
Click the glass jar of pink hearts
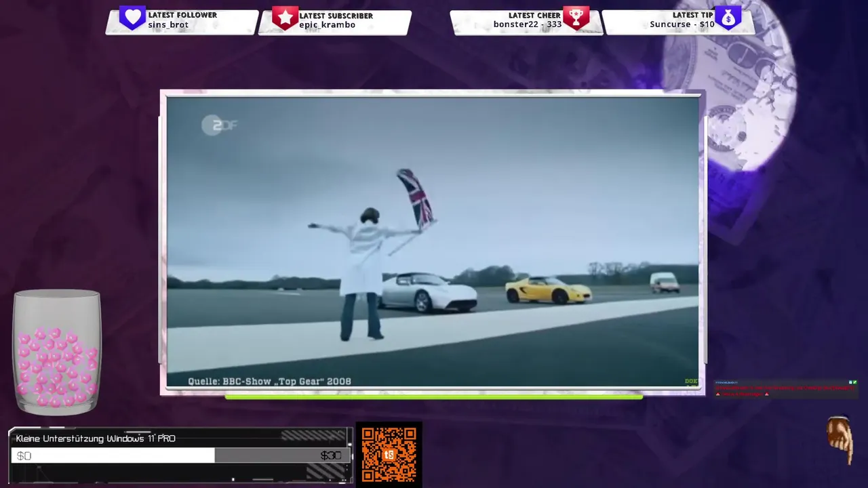coord(57,352)
